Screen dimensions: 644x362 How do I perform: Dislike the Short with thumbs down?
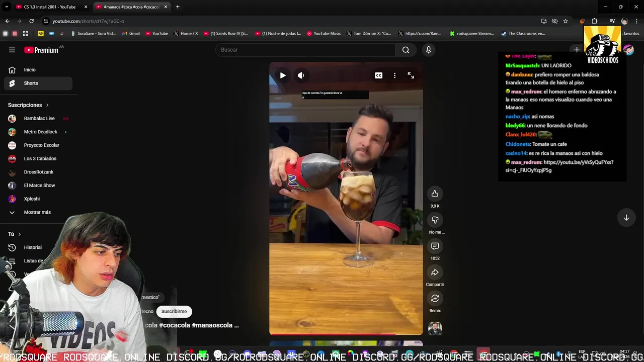435,220
